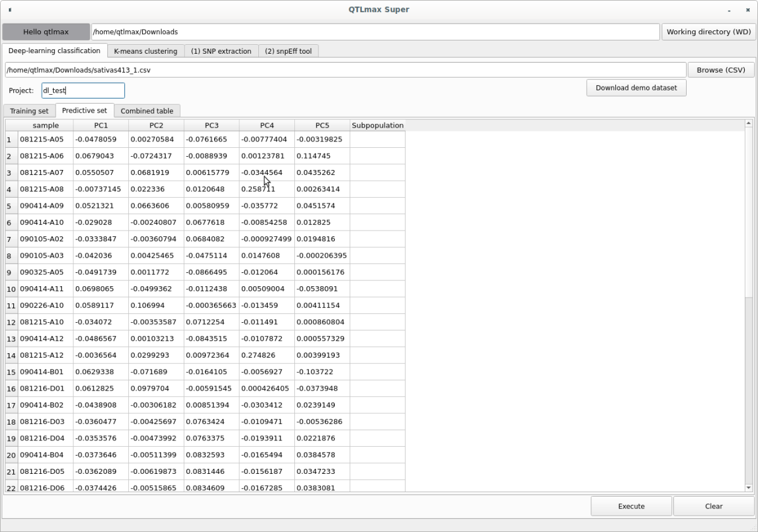The height and width of the screenshot is (532, 758).
Task: Click the Subpopulation column header
Action: 377,125
